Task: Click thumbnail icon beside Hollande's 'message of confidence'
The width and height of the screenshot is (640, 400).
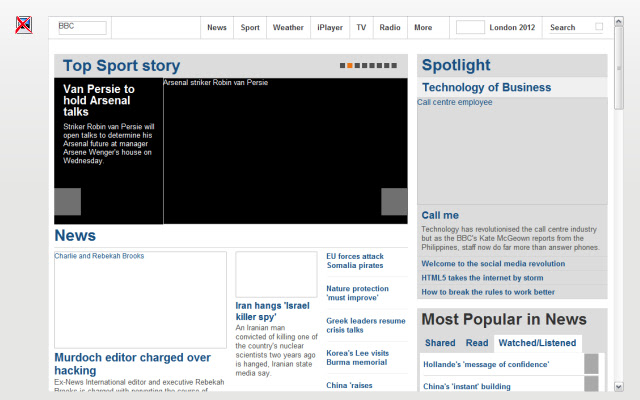Action: click(x=591, y=364)
